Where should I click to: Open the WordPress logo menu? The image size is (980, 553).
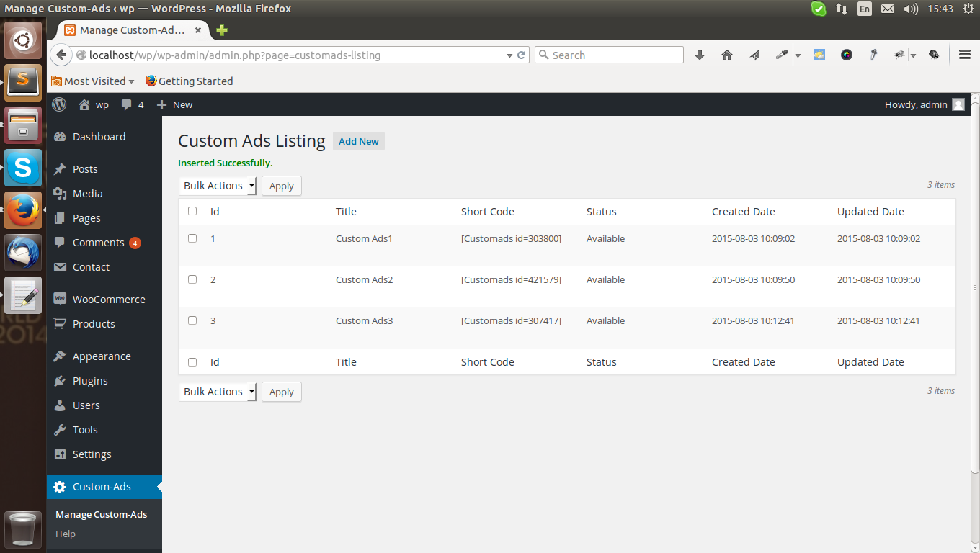pos(59,104)
